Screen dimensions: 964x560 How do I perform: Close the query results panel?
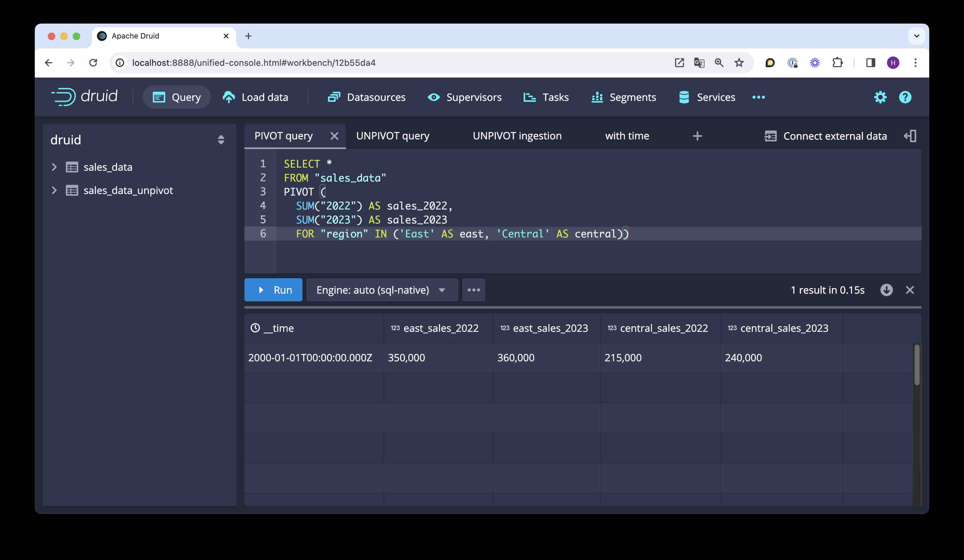click(x=911, y=290)
